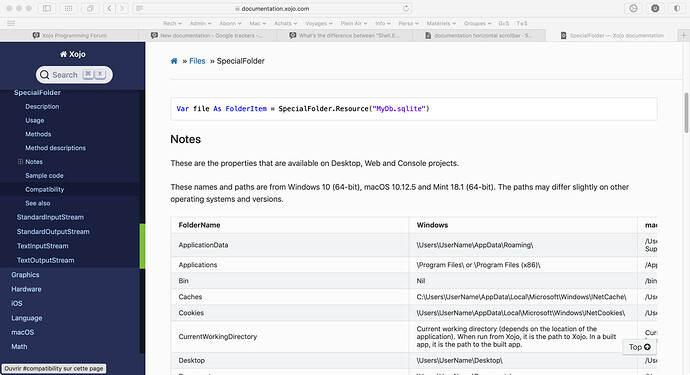Open the Graphics category in sidebar
This screenshot has width=690, height=375.
(25, 275)
